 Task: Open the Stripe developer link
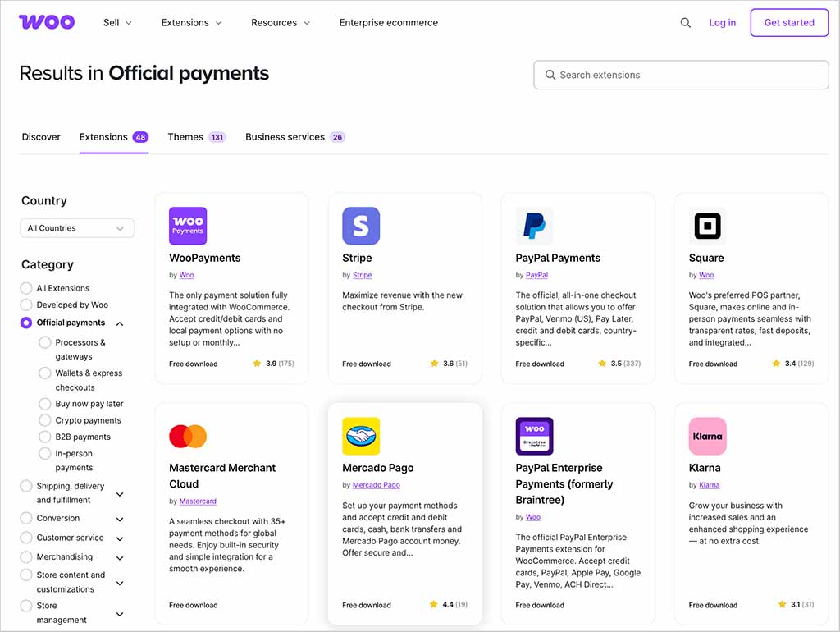tap(362, 275)
